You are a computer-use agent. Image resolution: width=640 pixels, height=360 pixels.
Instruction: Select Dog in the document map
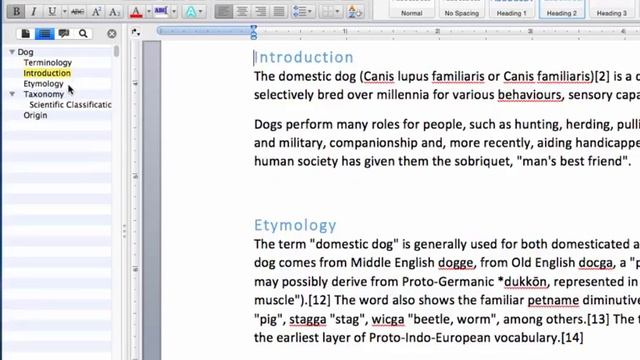click(25, 52)
